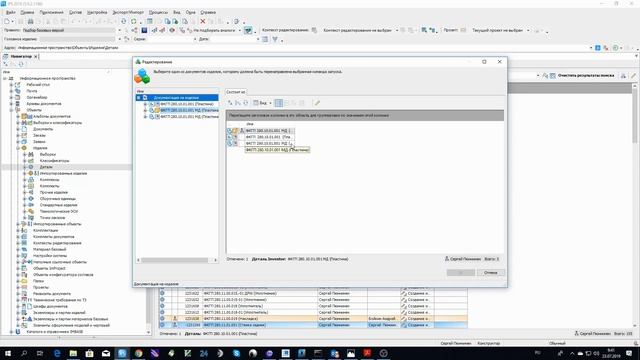Select Почта in the navigator tree
Screen dimensions: 640x360
[x=31, y=91]
